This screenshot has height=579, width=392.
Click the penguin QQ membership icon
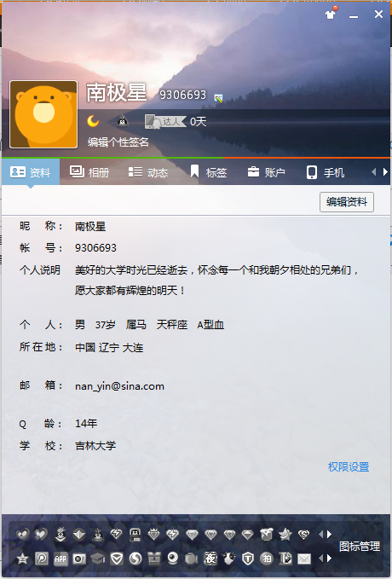(123, 121)
